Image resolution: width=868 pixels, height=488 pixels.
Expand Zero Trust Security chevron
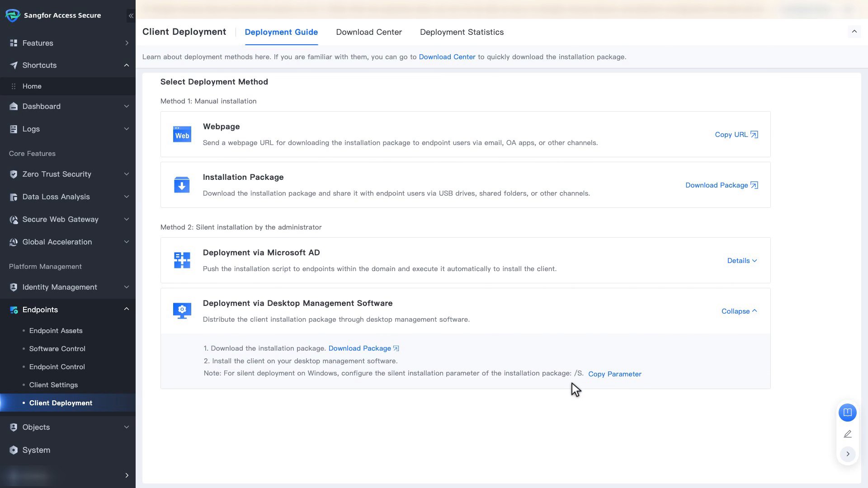[127, 174]
